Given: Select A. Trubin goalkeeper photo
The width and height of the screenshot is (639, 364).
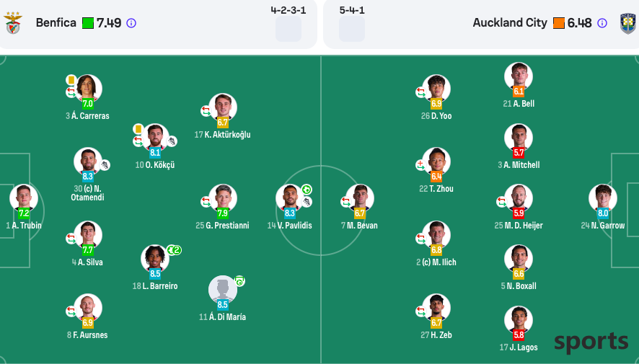Looking at the screenshot, I should tap(24, 197).
